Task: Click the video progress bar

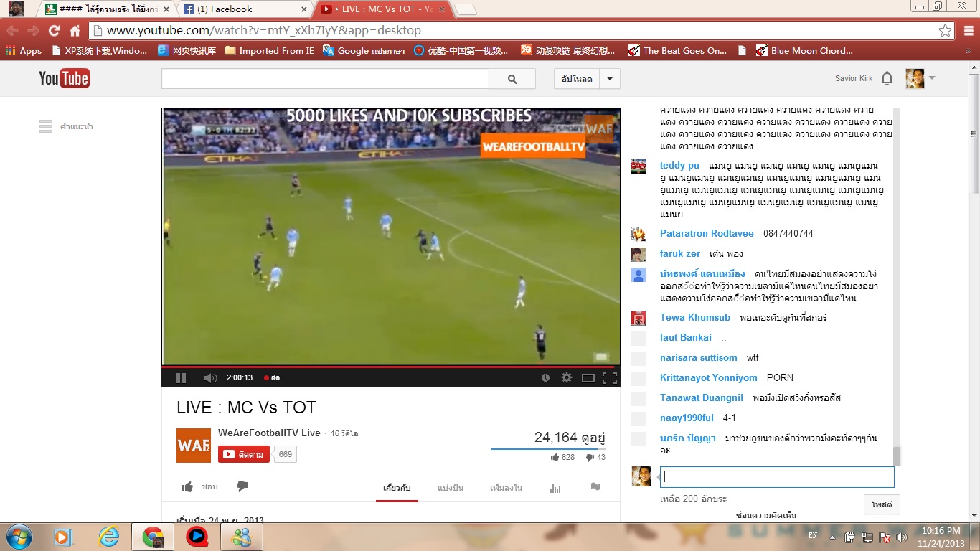Action: 390,367
